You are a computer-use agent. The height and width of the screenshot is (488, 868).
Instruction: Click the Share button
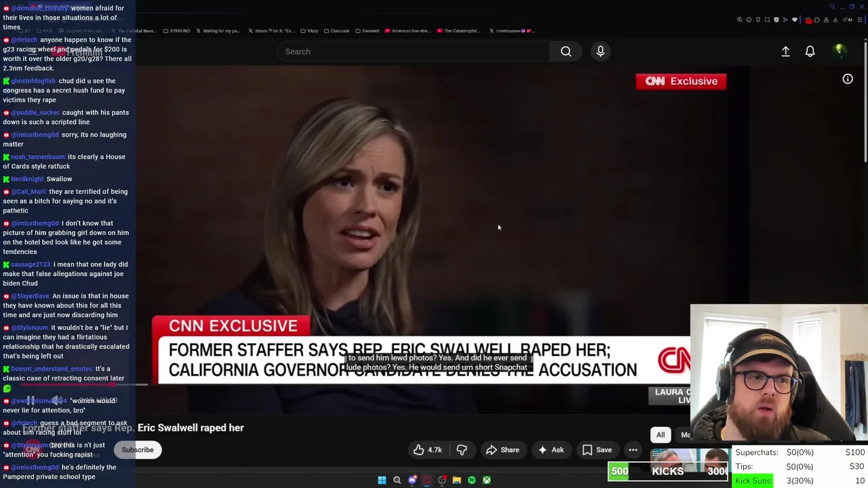(502, 450)
